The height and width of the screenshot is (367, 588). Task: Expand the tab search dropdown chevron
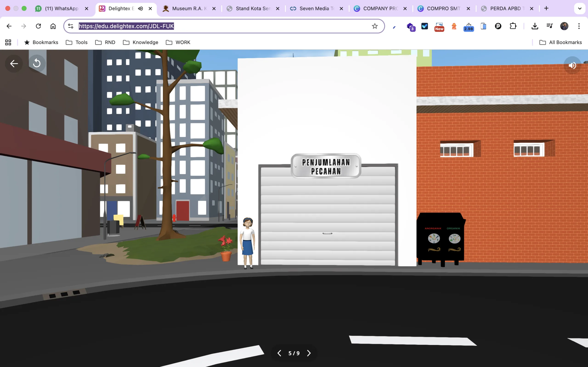pyautogui.click(x=580, y=8)
